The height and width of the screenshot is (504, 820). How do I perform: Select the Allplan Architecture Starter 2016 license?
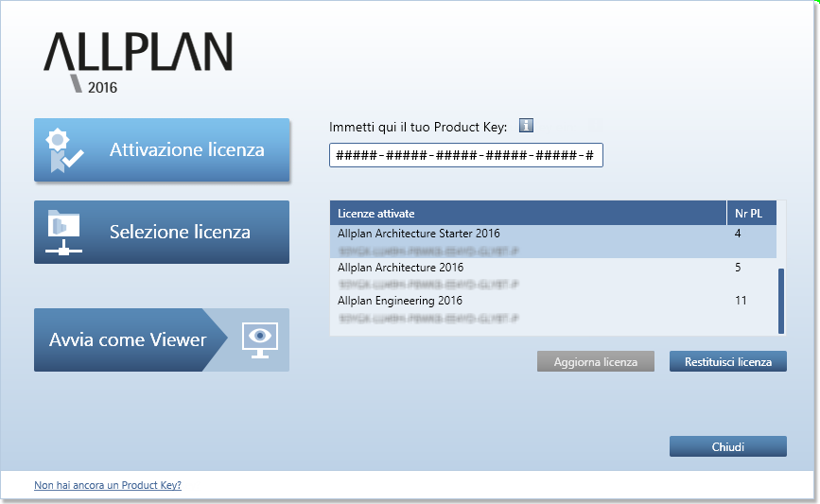(x=419, y=234)
